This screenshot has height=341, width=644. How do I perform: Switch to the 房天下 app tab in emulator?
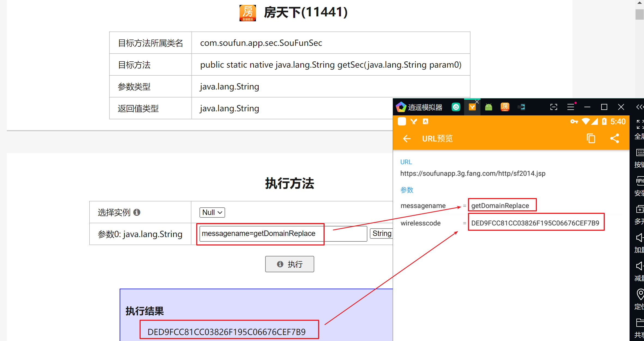pos(505,107)
